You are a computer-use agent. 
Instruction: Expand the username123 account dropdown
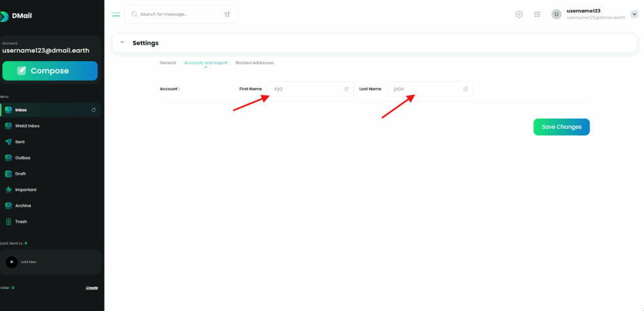pos(634,14)
